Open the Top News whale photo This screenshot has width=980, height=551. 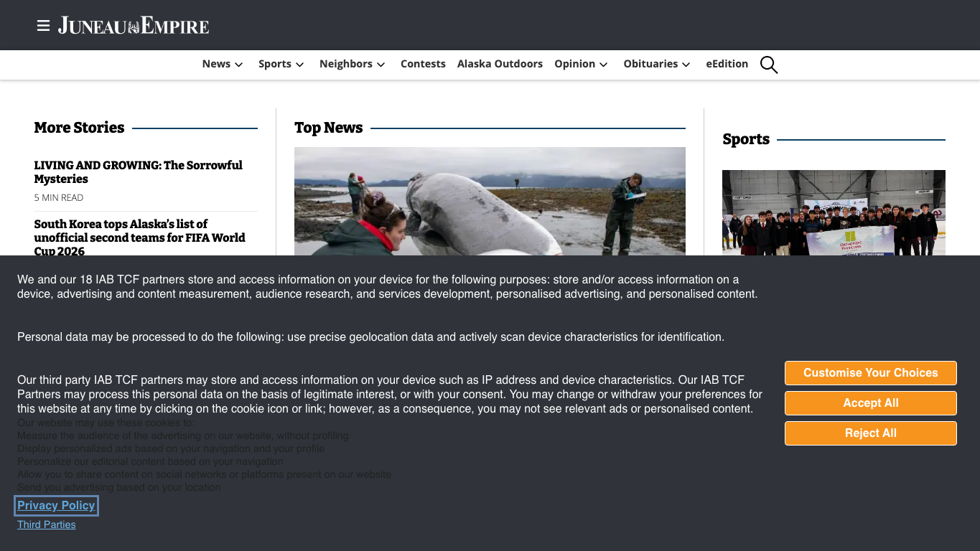point(490,202)
